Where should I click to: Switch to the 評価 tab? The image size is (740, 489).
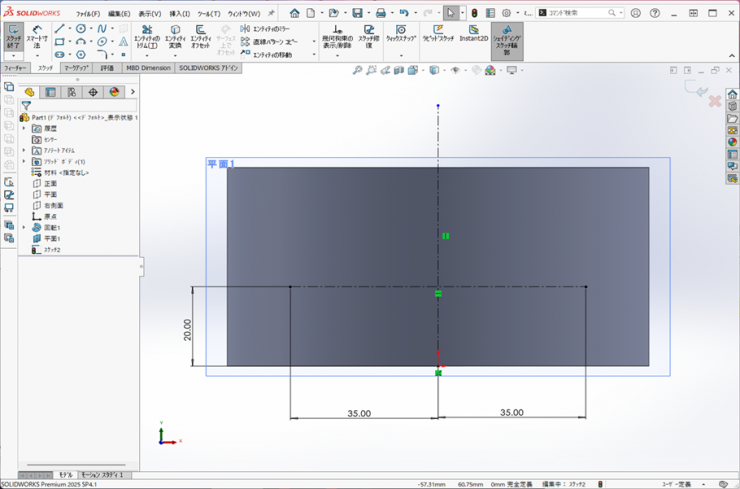point(107,68)
